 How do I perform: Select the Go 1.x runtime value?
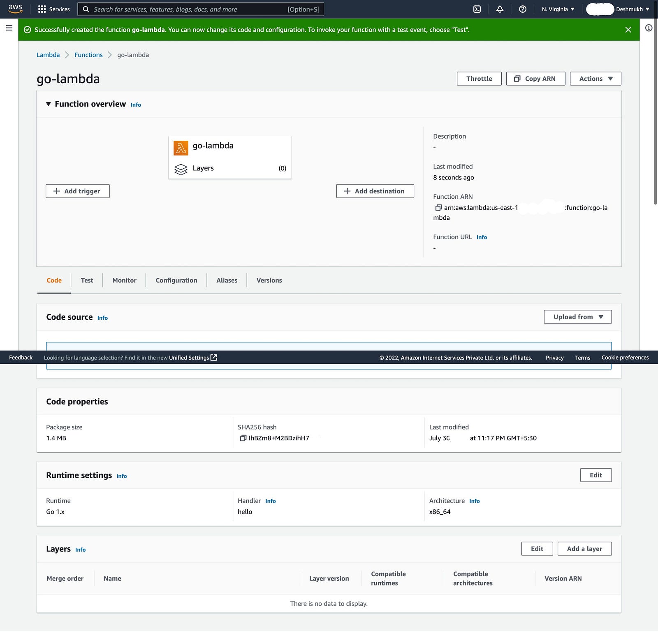55,512
